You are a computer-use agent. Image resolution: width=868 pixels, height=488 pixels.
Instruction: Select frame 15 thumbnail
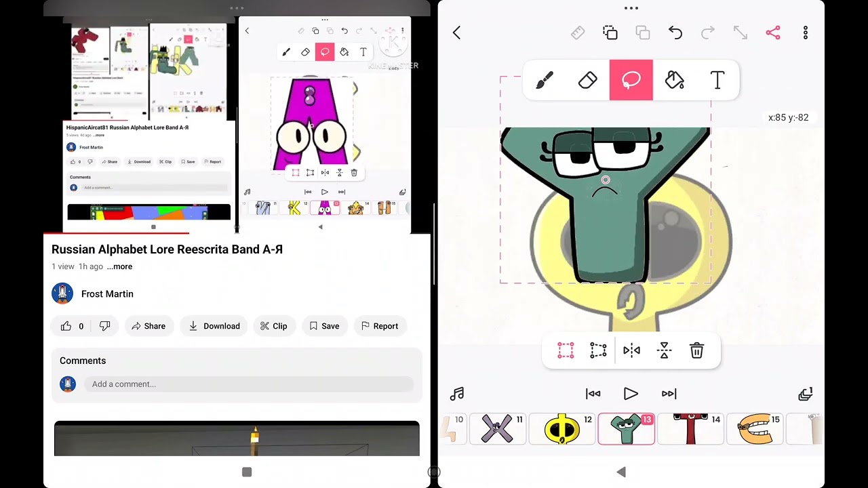point(755,429)
